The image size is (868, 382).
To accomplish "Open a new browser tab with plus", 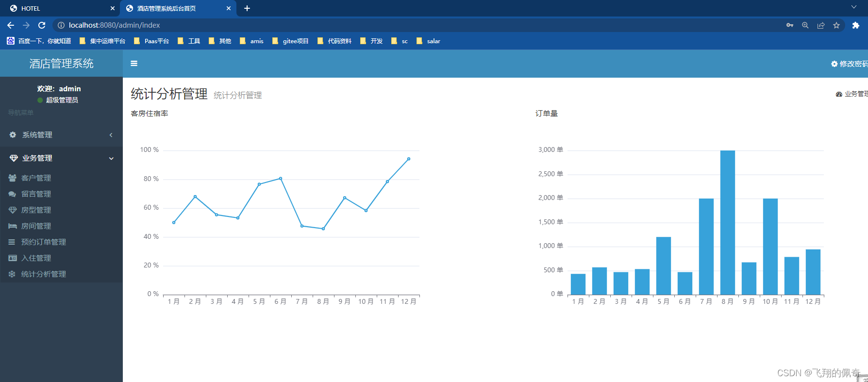I will click(247, 8).
